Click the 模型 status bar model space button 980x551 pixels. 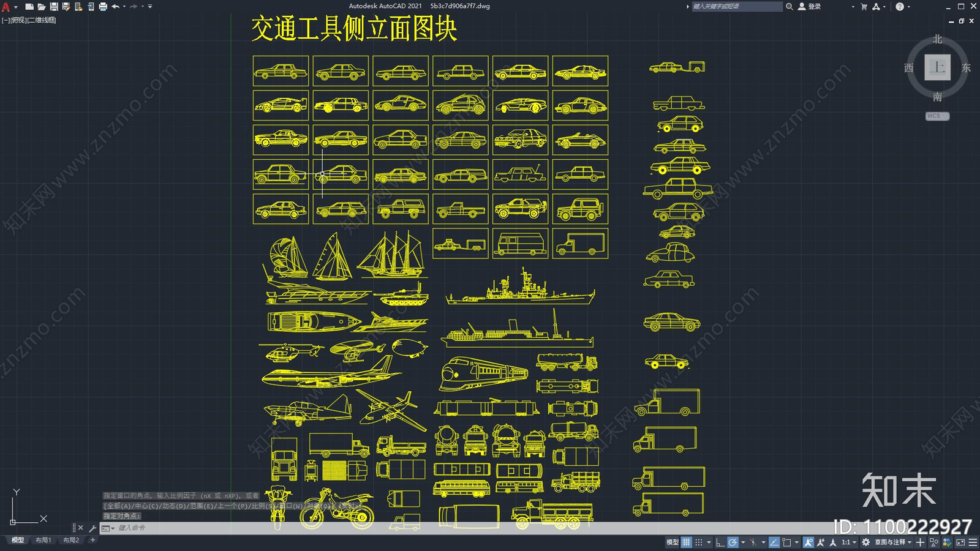coord(673,542)
